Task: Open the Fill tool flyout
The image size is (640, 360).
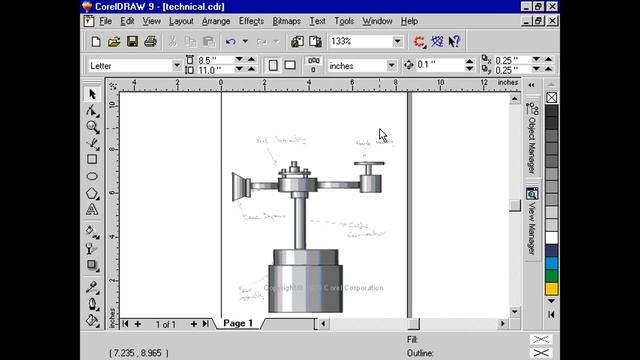Action: (92, 320)
